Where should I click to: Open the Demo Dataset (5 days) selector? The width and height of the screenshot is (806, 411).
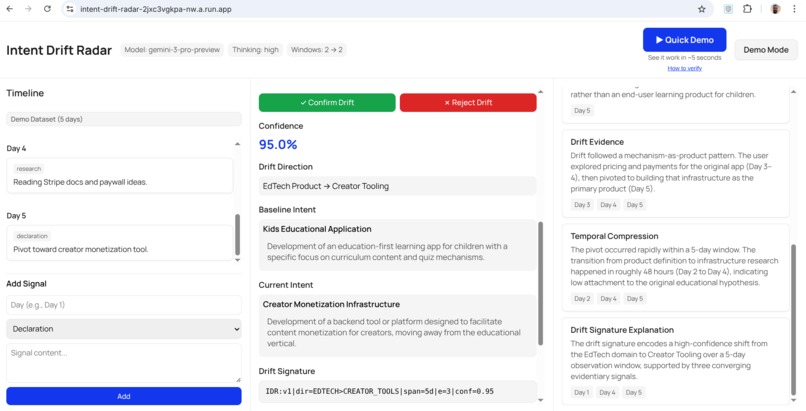123,119
